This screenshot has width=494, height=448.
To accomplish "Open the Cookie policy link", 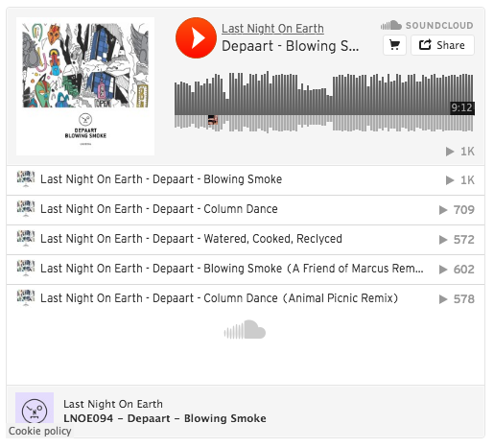I will coord(39,431).
